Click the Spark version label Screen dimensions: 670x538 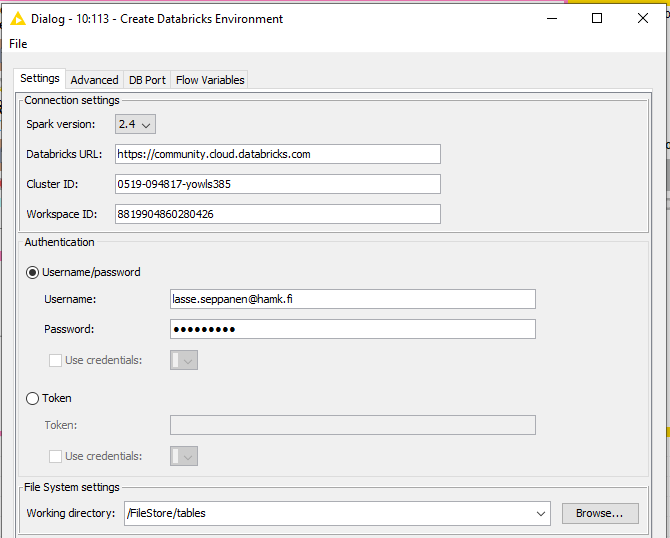point(61,124)
